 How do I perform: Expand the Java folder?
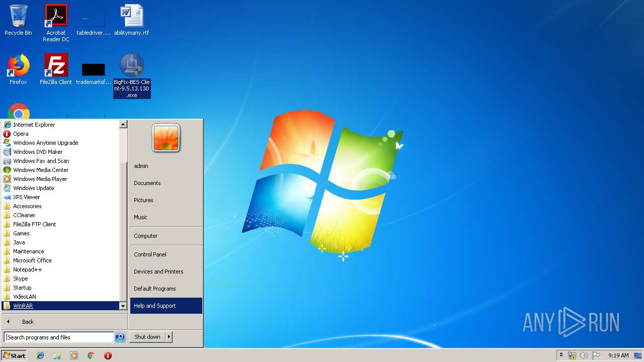point(60,242)
